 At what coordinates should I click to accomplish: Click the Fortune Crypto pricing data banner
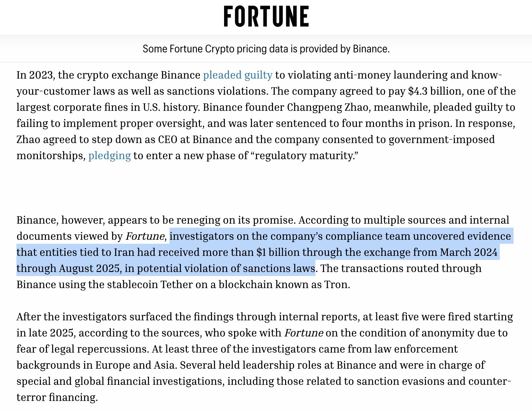266,49
